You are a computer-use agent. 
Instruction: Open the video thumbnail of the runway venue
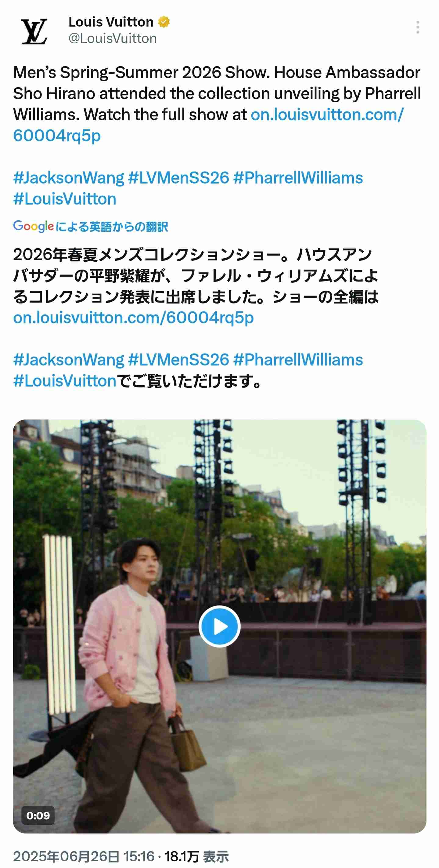coord(220,627)
